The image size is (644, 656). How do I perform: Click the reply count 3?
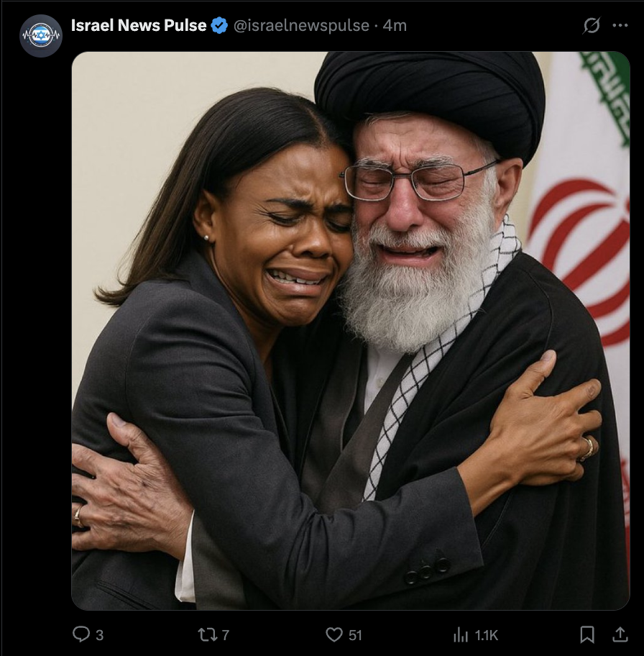coord(99,635)
